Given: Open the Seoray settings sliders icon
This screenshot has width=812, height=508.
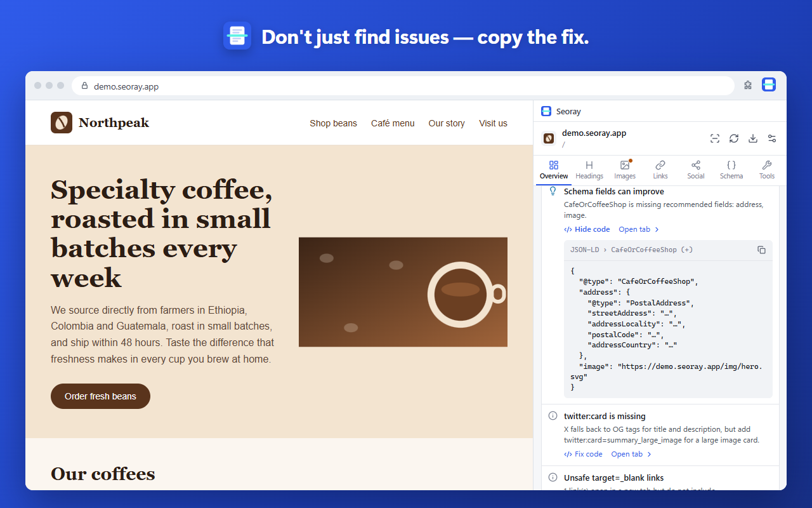Looking at the screenshot, I should point(772,138).
